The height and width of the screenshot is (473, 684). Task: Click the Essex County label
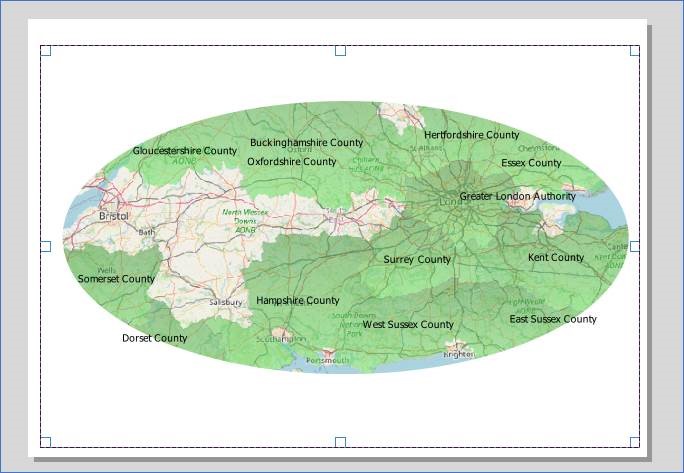click(531, 163)
